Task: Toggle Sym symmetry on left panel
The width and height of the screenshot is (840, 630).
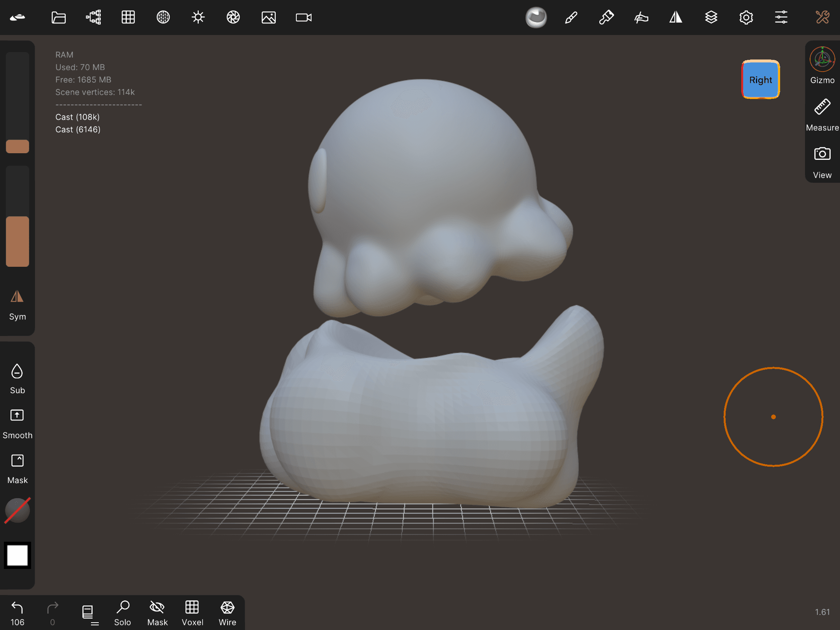Action: click(17, 305)
